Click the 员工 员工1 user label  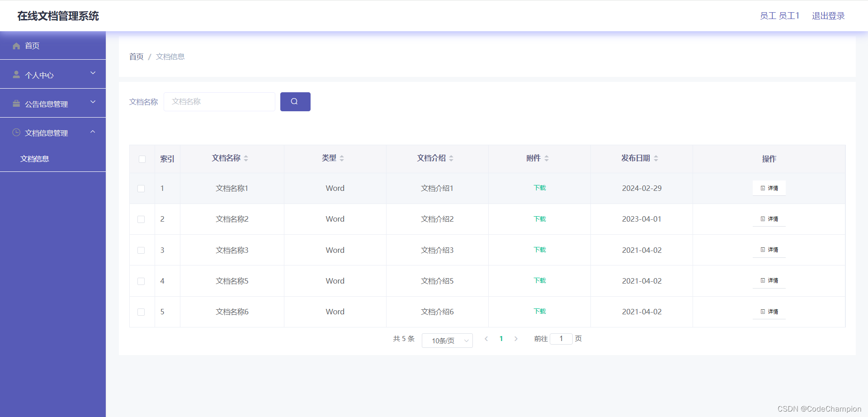pos(779,16)
